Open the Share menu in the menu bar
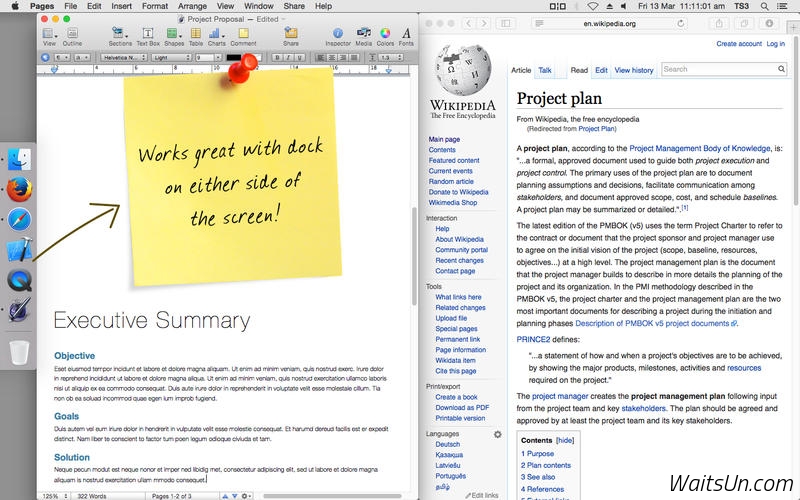Viewport: 800px width, 500px height. tap(294, 6)
